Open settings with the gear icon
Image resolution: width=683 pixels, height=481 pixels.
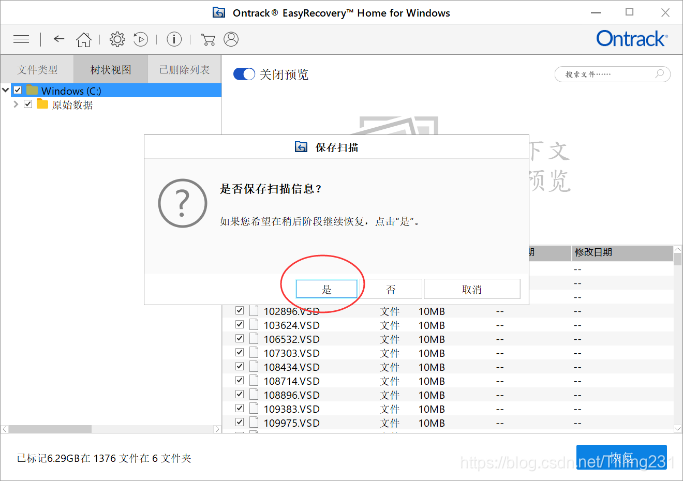click(x=117, y=39)
